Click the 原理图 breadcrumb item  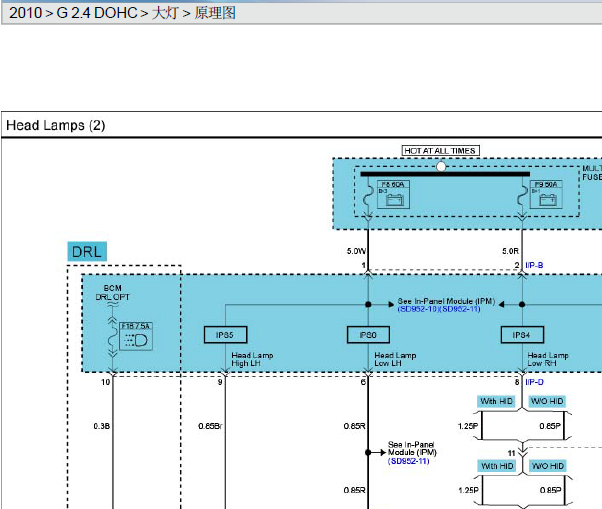coord(215,13)
